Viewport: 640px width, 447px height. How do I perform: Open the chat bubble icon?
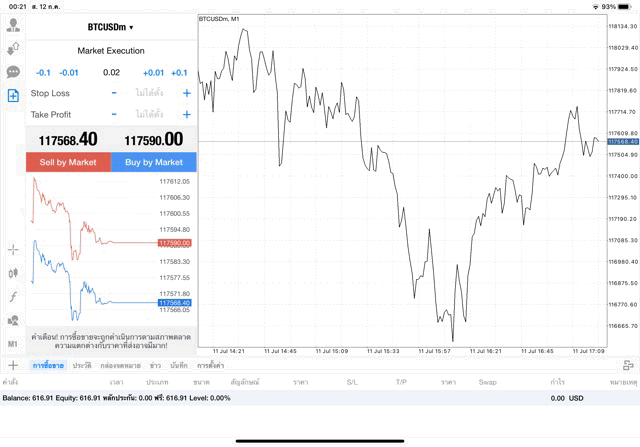coord(13,72)
